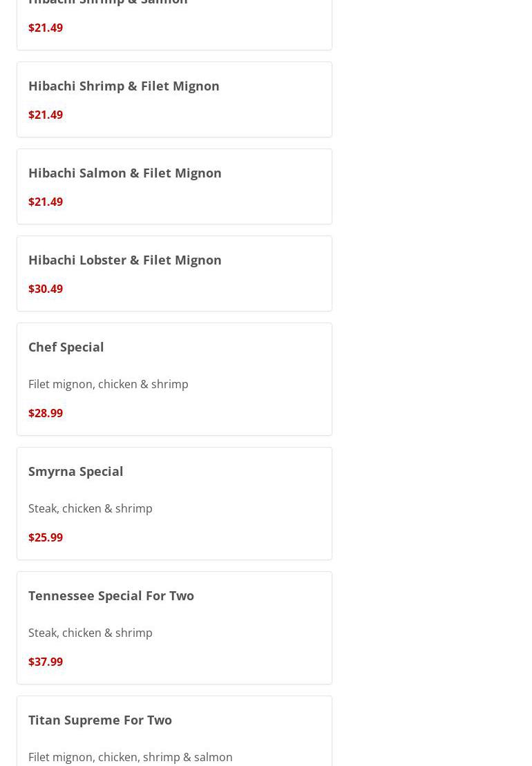Image resolution: width=532 pixels, height=766 pixels.
Task: Click the topmost $21.49 price
Action: (x=46, y=28)
